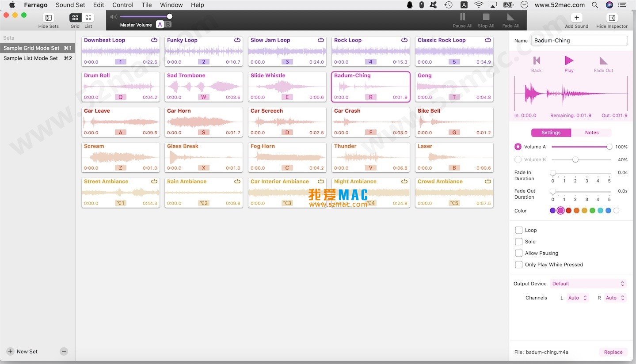636x364 pixels.
Task: Open Wi-Fi status menu
Action: pyautogui.click(x=479, y=5)
